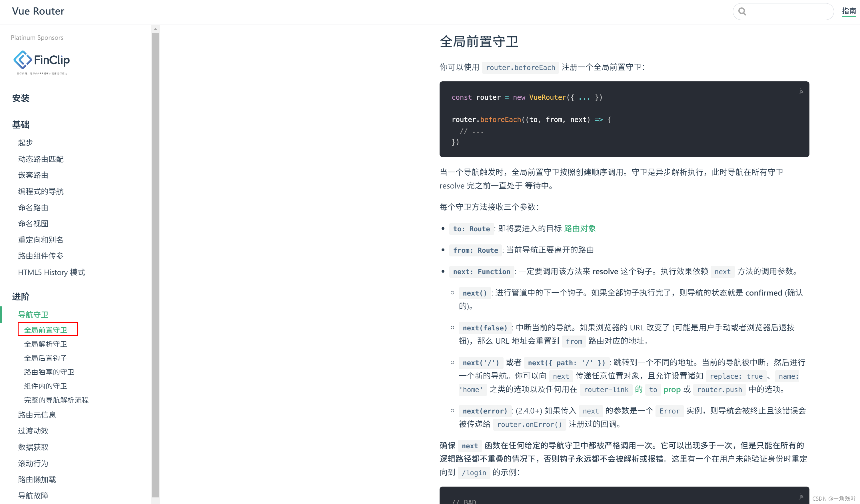The height and width of the screenshot is (504, 860).
Task: Click the search magnifier icon
Action: point(743,11)
